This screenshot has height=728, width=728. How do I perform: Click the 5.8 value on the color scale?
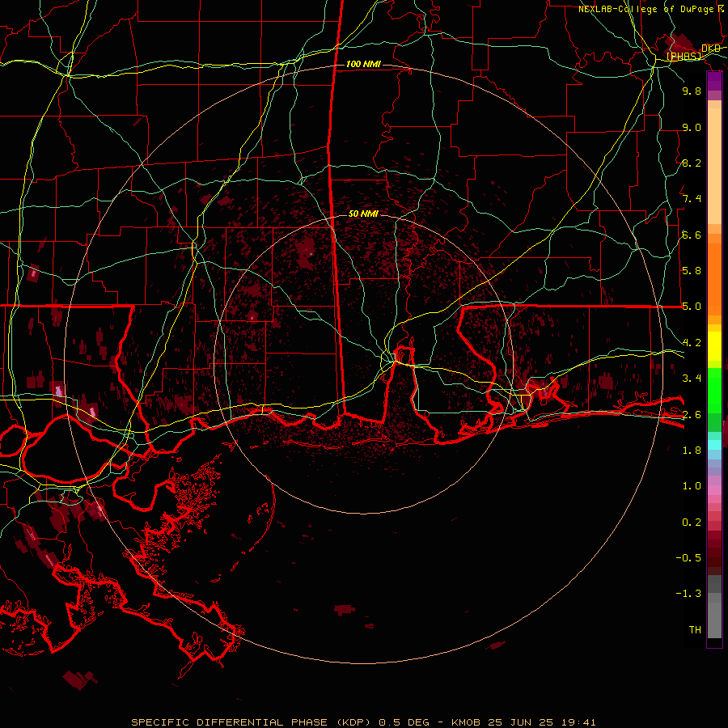pos(692,271)
